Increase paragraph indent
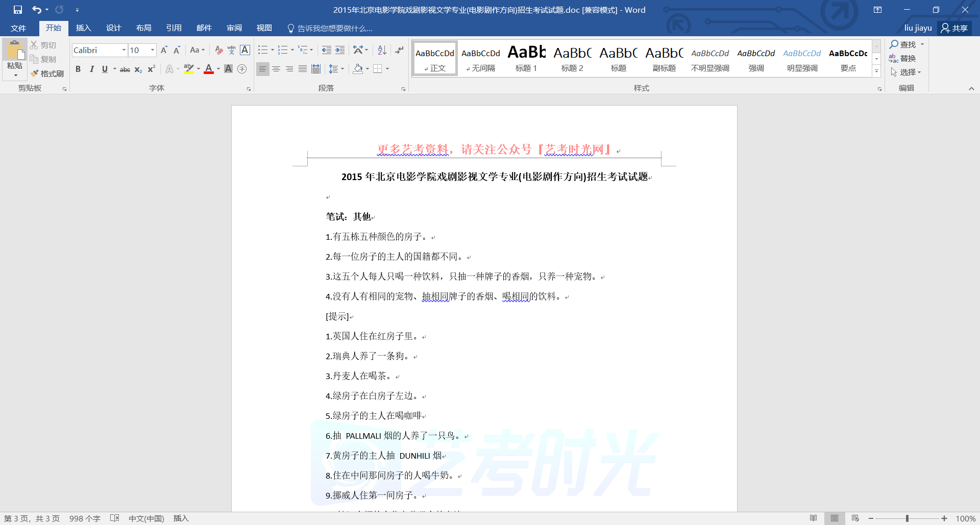 point(340,50)
